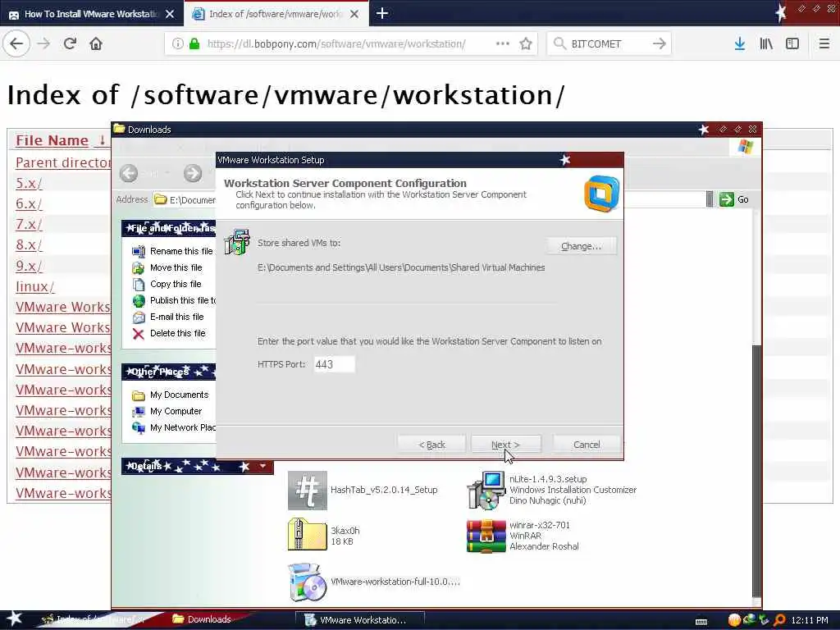The width and height of the screenshot is (840, 630).
Task: Click the Move this file task
Action: [x=176, y=267]
